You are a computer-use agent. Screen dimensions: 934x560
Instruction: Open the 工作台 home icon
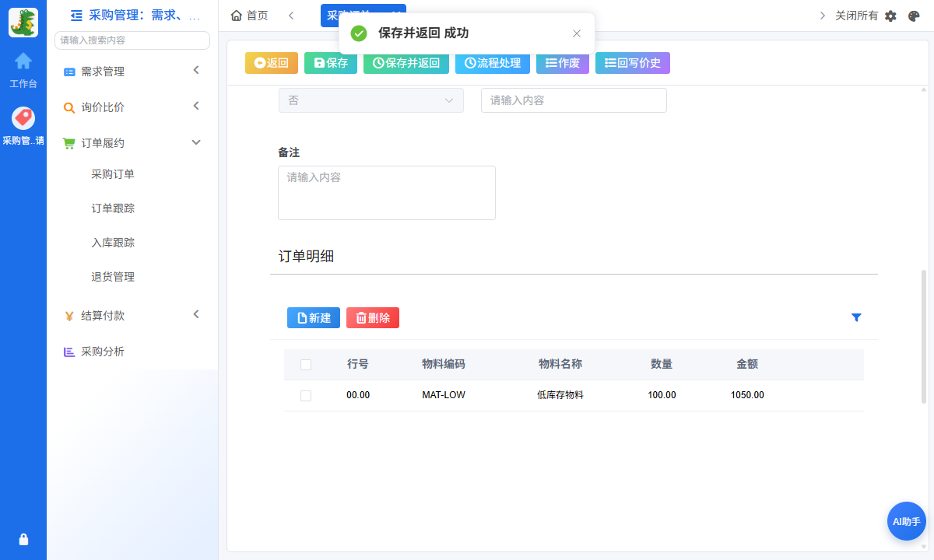tap(23, 61)
